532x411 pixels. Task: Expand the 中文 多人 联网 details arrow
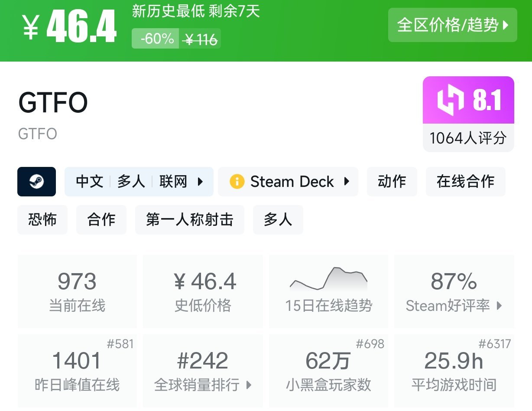[x=200, y=182]
